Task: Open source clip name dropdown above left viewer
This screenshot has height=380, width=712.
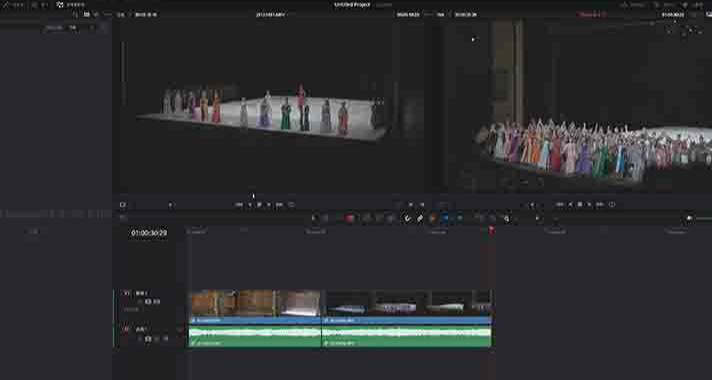Action: click(x=272, y=15)
